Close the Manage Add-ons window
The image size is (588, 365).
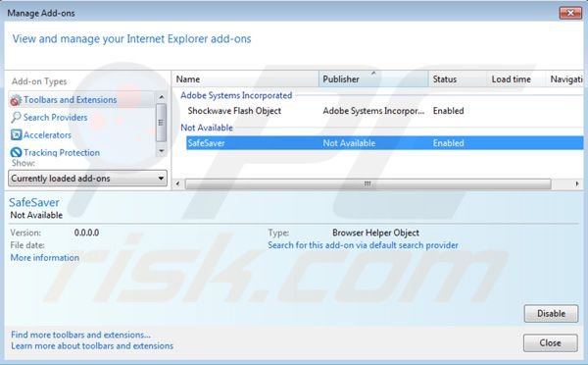click(x=570, y=13)
